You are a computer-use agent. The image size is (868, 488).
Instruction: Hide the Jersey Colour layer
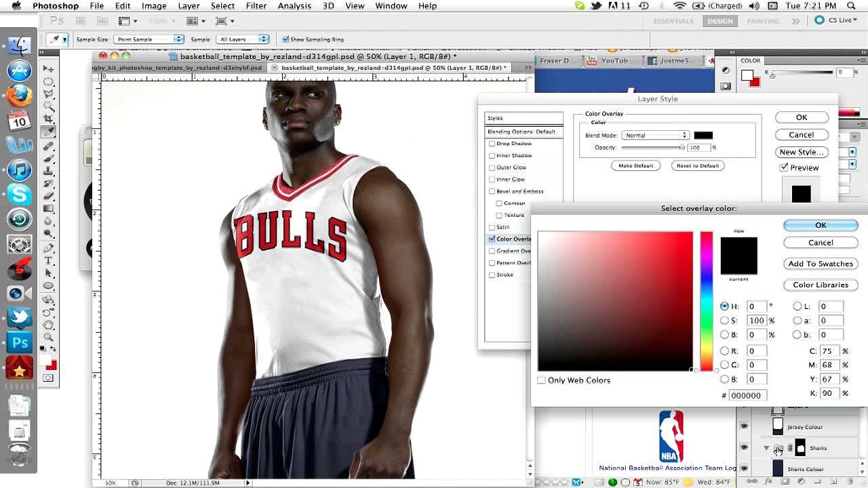744,426
